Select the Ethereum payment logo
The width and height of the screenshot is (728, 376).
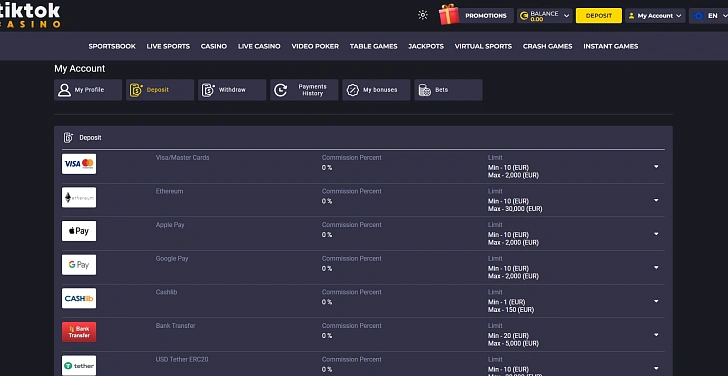[79, 197]
